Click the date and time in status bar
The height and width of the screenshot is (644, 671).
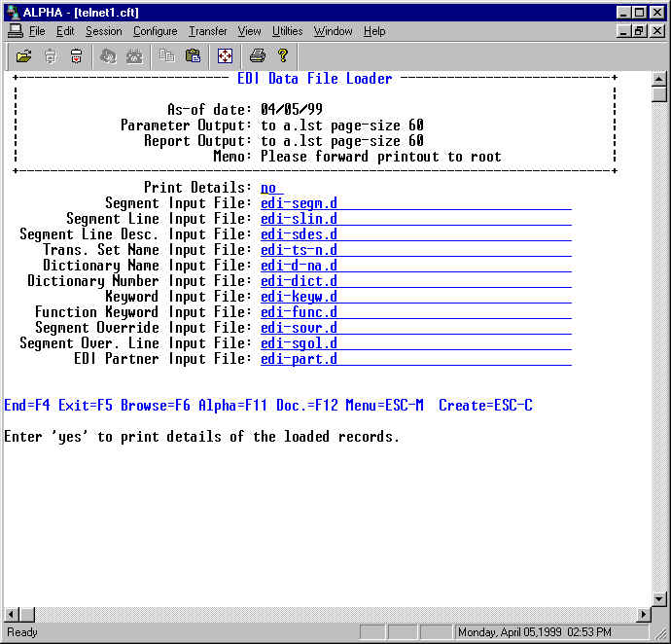tap(534, 632)
